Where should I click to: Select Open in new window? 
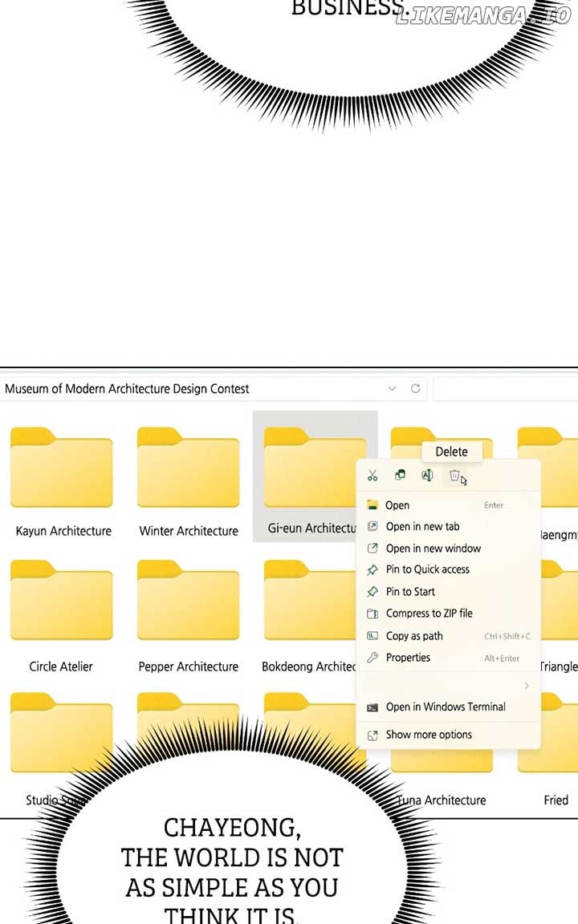tap(433, 549)
